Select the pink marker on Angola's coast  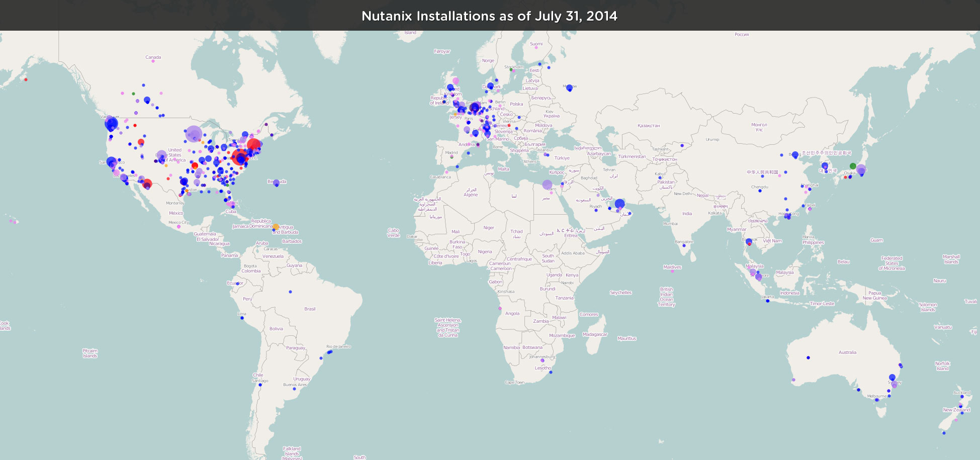[500, 308]
